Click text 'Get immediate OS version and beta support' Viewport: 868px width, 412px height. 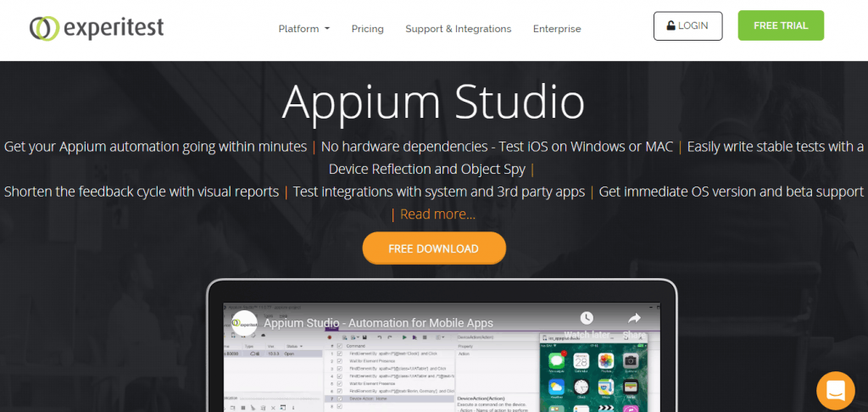[732, 192]
